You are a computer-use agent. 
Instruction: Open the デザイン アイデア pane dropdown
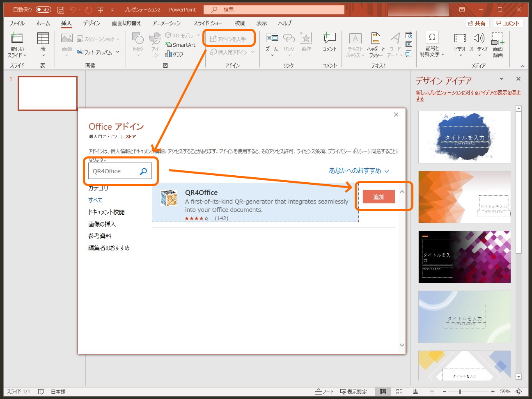coord(501,79)
